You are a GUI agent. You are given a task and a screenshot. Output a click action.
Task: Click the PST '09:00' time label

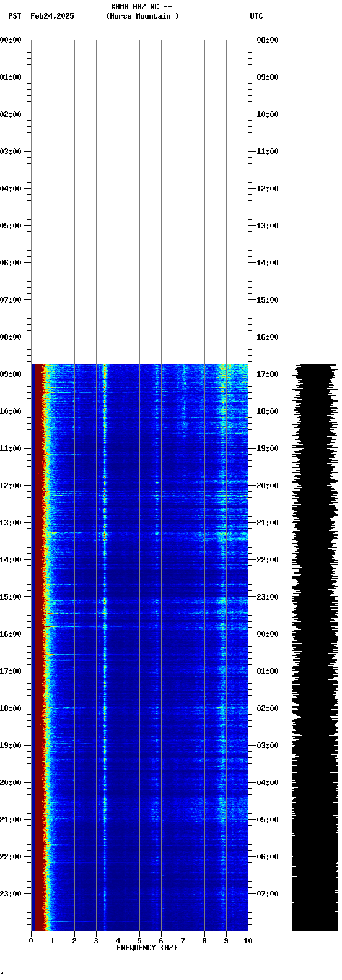[x=11, y=374]
